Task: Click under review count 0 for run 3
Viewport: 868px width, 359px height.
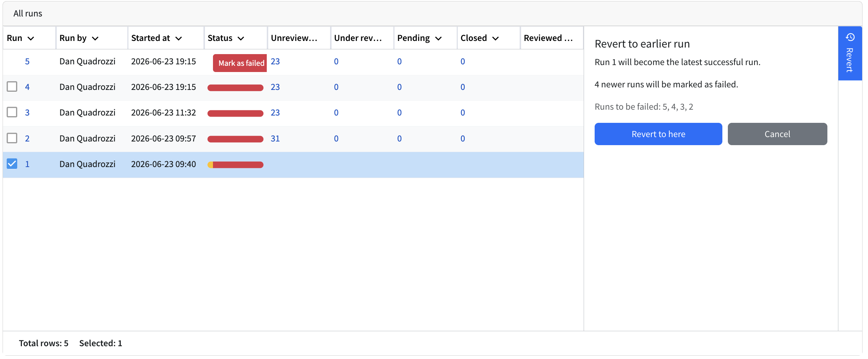Action: (x=336, y=113)
